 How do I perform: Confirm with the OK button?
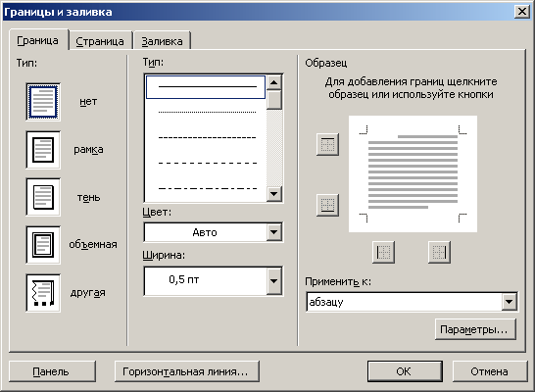[x=405, y=371]
